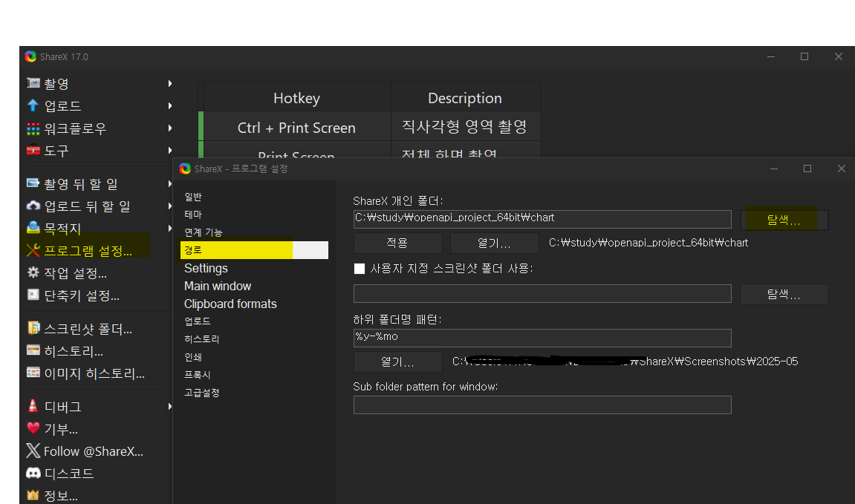Click the 촬영 capture icon in ShareX menu

33,83
